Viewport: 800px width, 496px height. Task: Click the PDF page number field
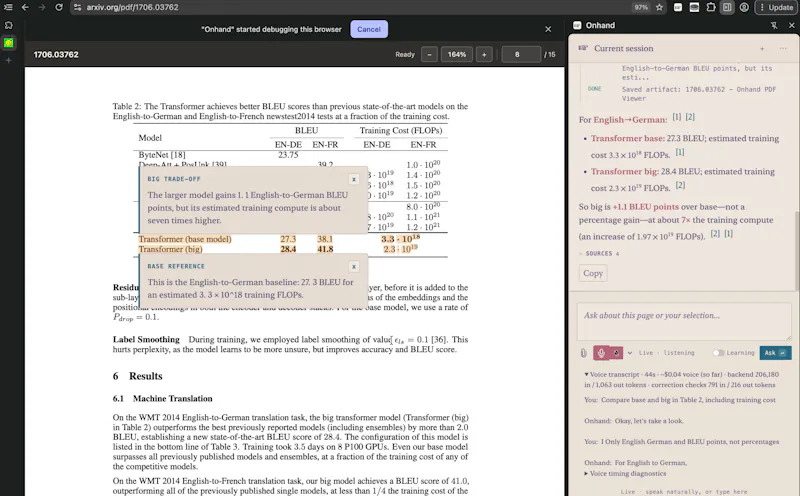521,54
